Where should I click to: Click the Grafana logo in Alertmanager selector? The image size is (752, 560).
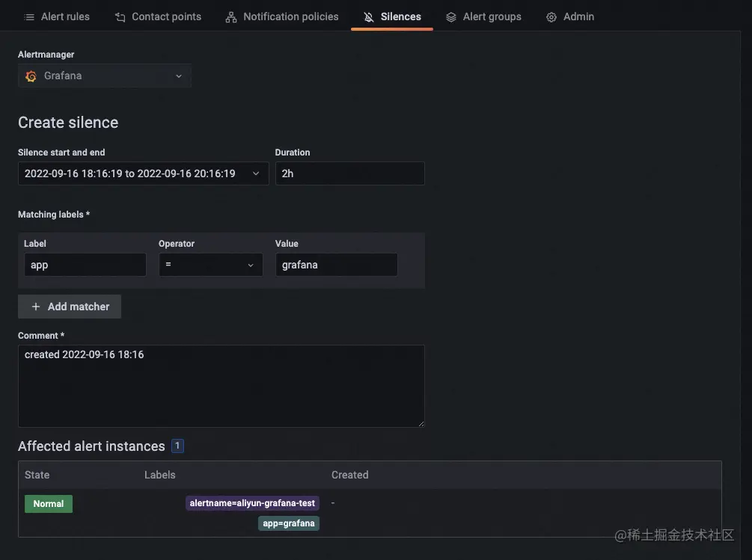pyautogui.click(x=31, y=76)
